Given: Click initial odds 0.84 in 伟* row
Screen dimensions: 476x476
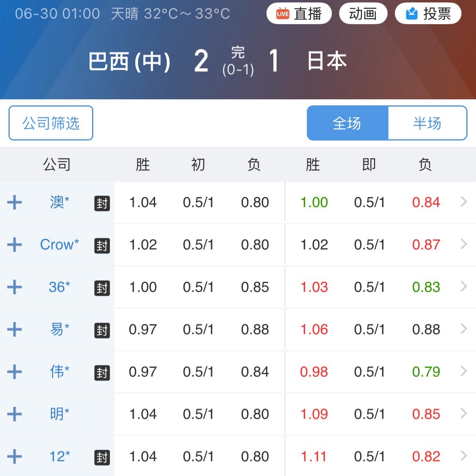Looking at the screenshot, I should click(255, 372).
